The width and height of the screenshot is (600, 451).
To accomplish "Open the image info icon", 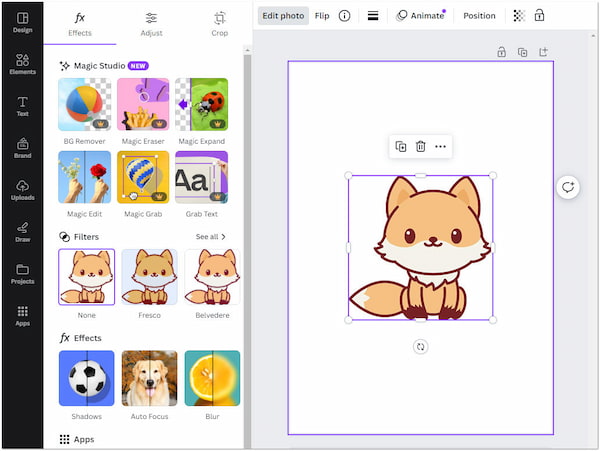I will pos(344,16).
